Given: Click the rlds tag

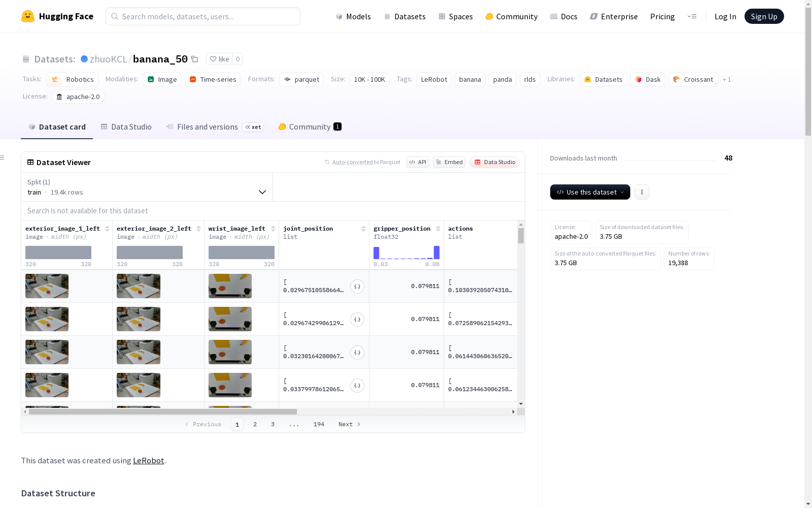Looking at the screenshot, I should point(530,79).
